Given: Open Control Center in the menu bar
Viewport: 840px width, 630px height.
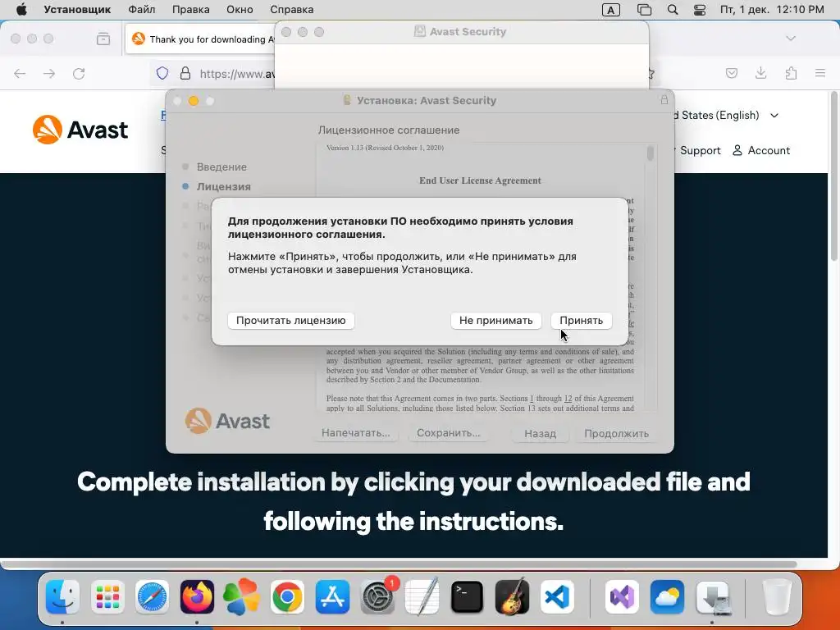Looking at the screenshot, I should (x=700, y=10).
